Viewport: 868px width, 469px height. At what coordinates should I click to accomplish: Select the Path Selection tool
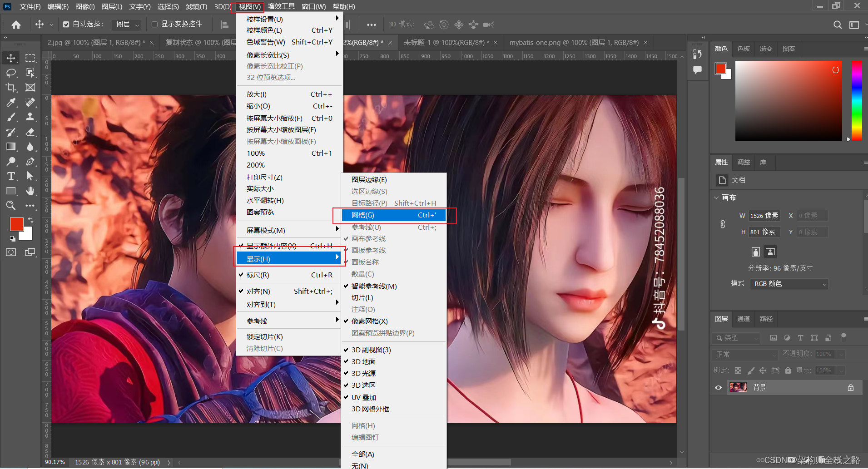point(30,176)
